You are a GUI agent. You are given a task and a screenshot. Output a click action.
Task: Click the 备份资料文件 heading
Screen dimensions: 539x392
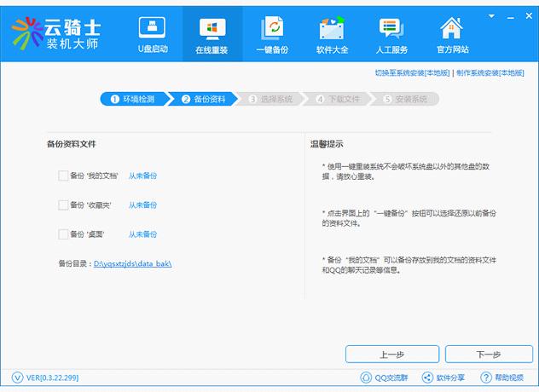[71, 144]
